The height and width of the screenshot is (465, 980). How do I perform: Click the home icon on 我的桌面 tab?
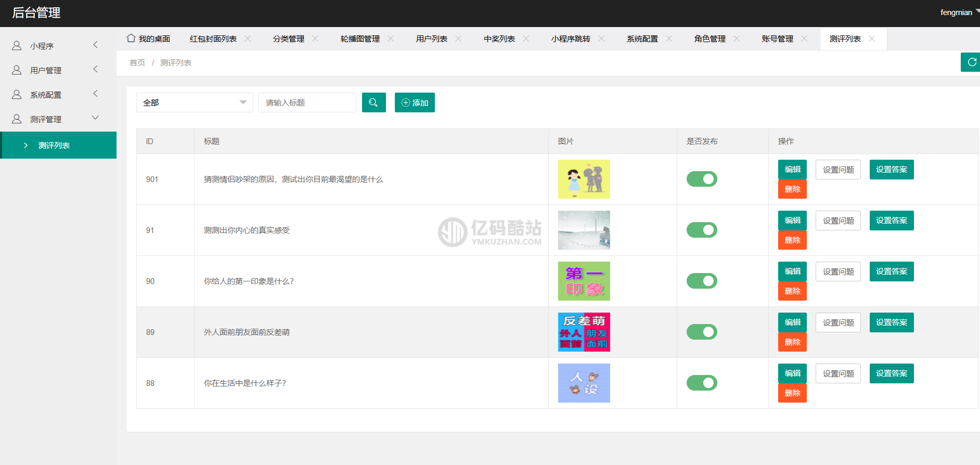(131, 38)
